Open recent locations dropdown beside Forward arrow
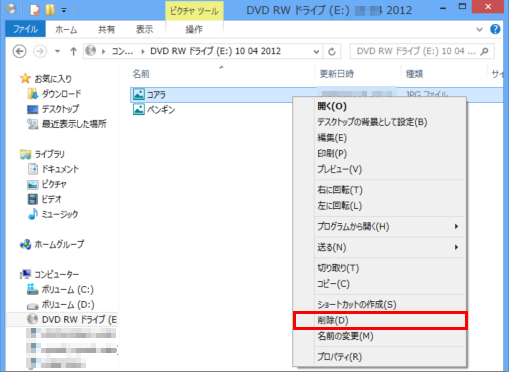Viewport: 509px width, 372px height. pos(57,51)
